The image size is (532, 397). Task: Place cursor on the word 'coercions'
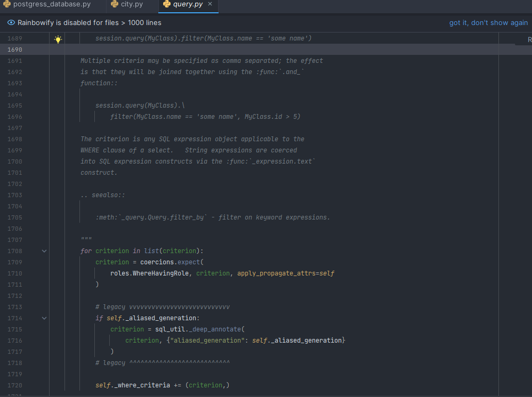click(155, 262)
